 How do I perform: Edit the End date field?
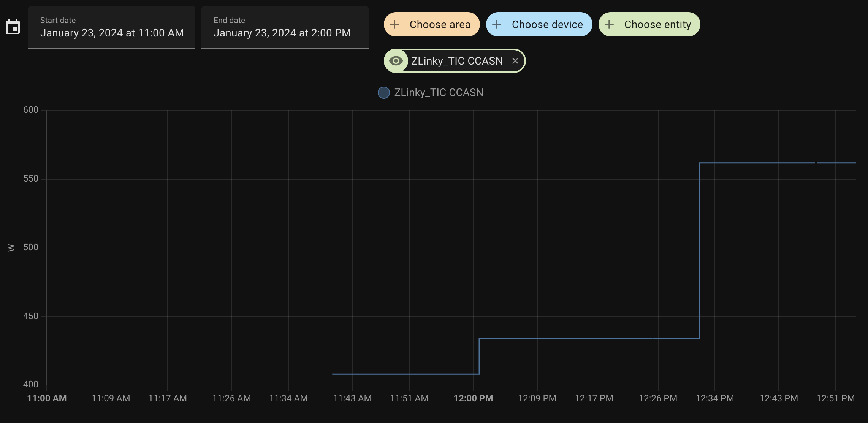tap(285, 27)
